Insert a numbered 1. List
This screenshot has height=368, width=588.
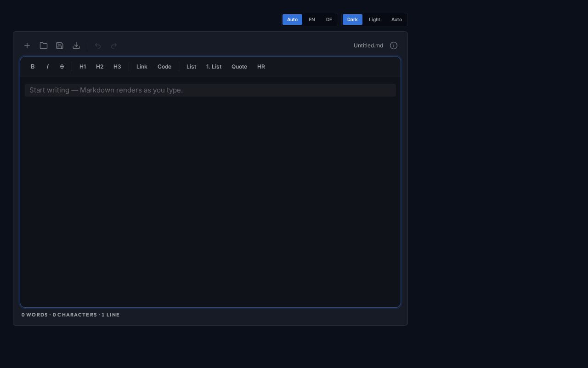tap(214, 67)
